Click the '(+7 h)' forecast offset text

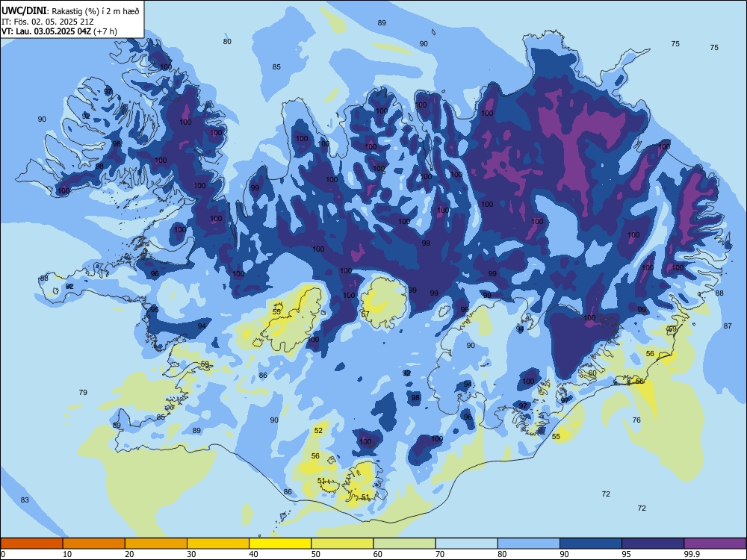[x=105, y=31]
